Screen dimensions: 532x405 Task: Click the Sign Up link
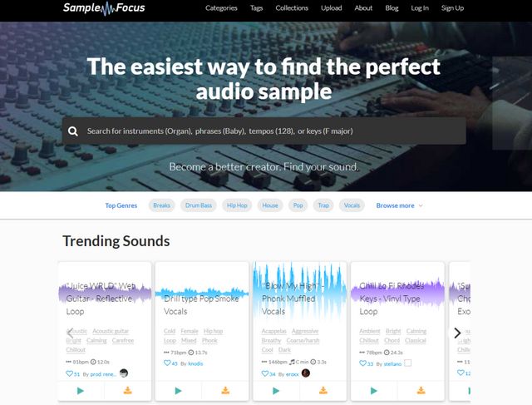(452, 8)
